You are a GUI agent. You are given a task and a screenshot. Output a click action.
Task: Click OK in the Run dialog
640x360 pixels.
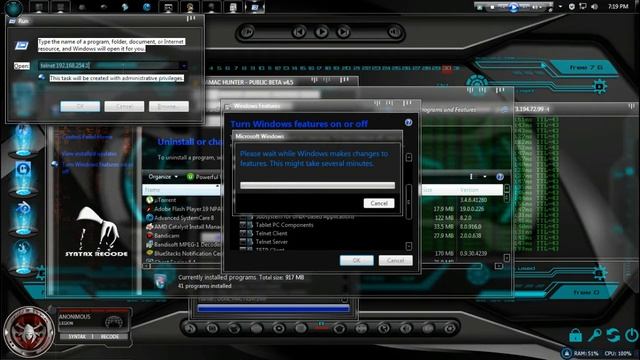(x=80, y=107)
